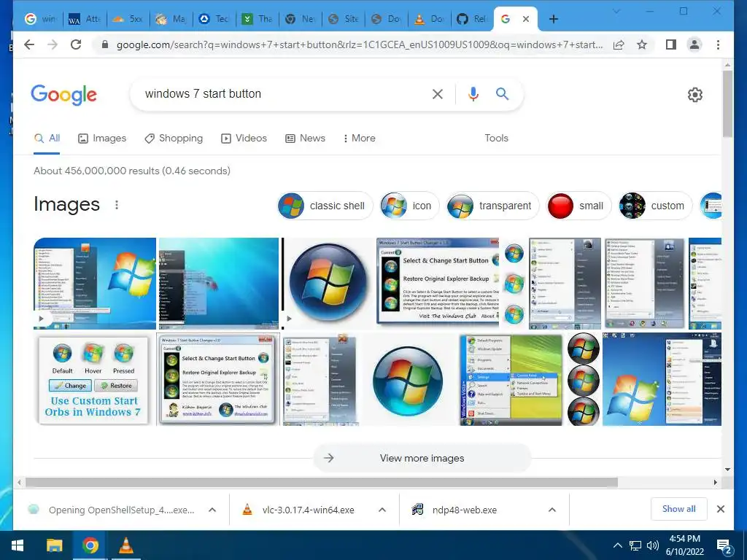Open the notification center icon
Viewport: 747px width, 560px height.
(x=724, y=546)
